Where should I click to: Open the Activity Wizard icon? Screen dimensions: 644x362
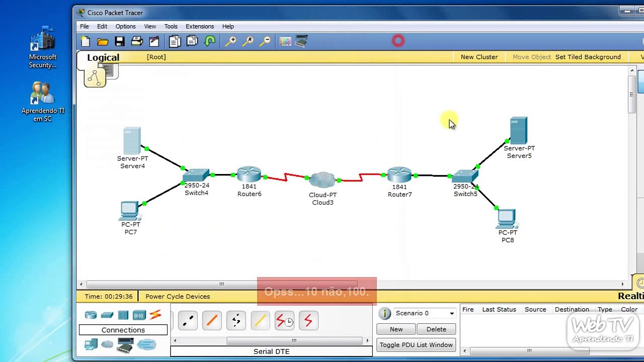pyautogui.click(x=154, y=42)
